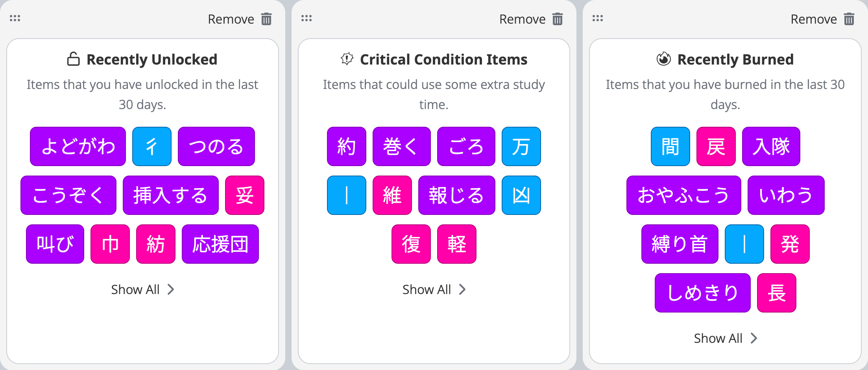Screen dimensions: 868x370
Task: Click the trash icon on Critical Condition widget
Action: [558, 19]
